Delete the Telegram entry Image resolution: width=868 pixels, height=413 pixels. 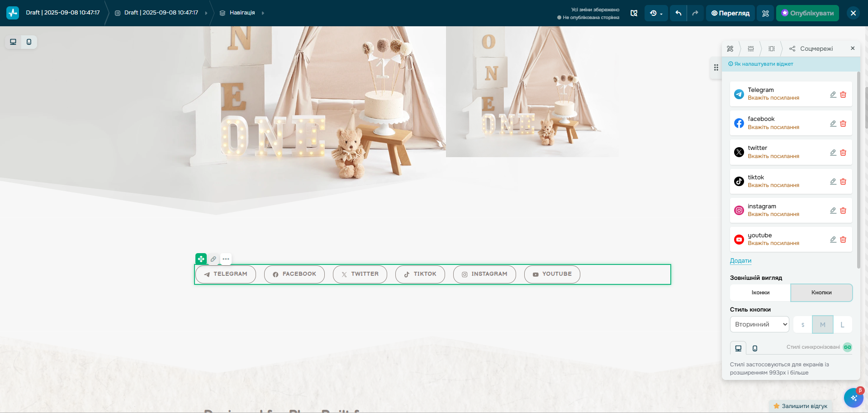pyautogui.click(x=843, y=95)
